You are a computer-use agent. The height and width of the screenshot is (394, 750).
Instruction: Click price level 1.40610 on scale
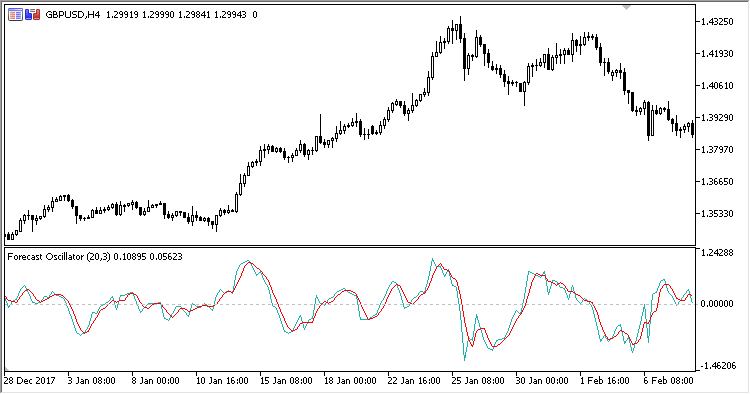tap(717, 86)
